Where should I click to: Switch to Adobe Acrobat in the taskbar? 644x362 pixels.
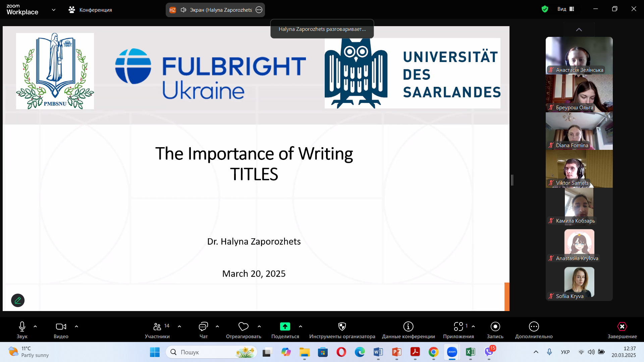tap(415, 352)
